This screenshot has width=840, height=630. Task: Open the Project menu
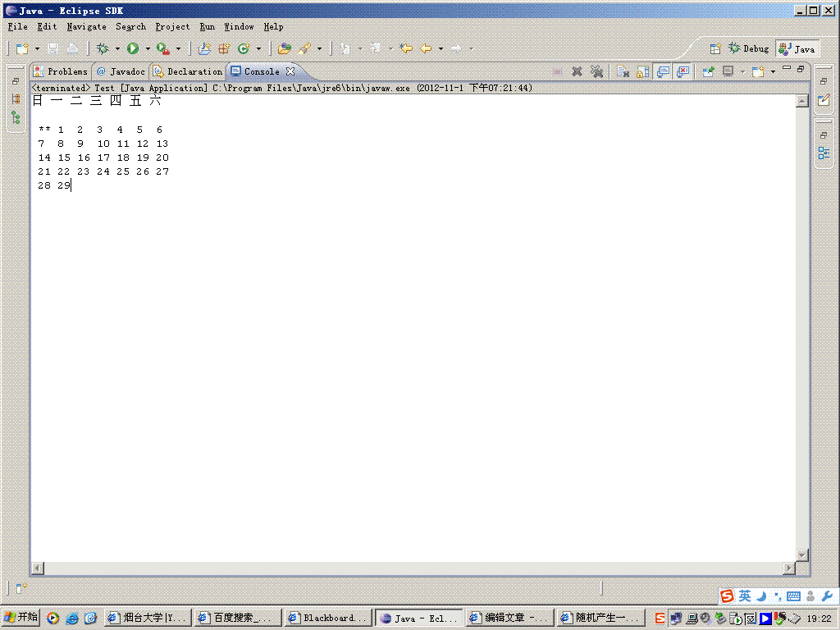click(172, 26)
